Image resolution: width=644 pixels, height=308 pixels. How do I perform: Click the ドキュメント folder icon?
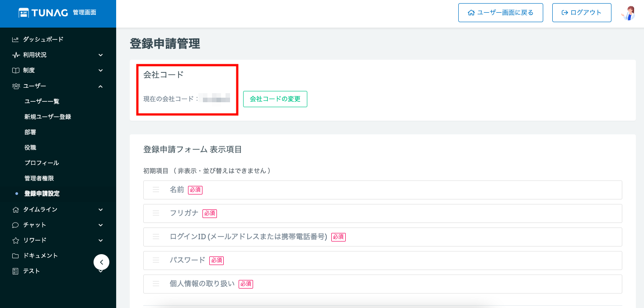pos(15,256)
